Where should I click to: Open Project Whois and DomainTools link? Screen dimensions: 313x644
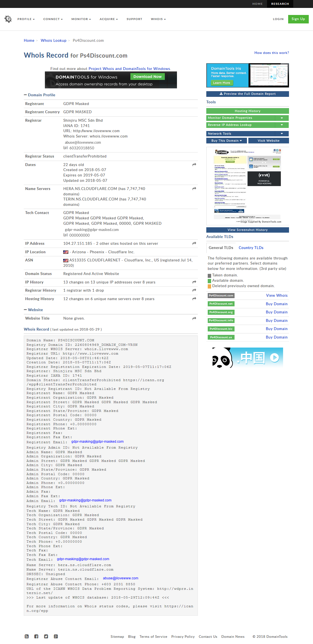(x=129, y=69)
